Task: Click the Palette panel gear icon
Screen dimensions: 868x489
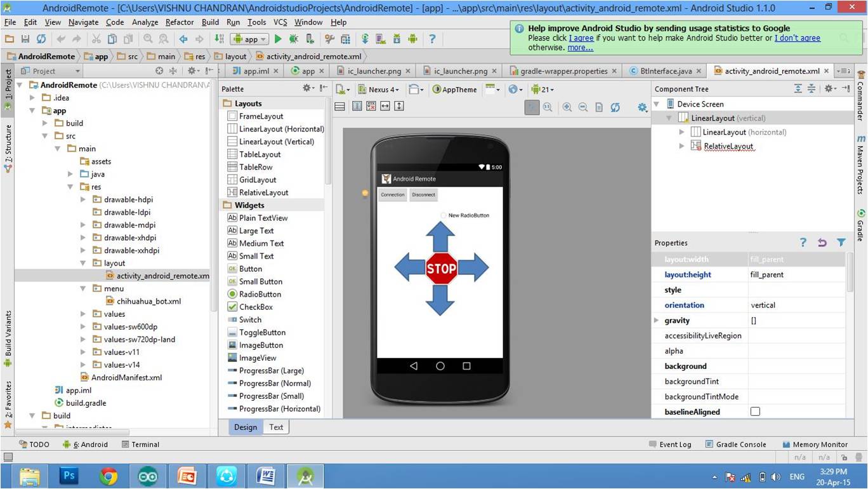Action: 308,89
